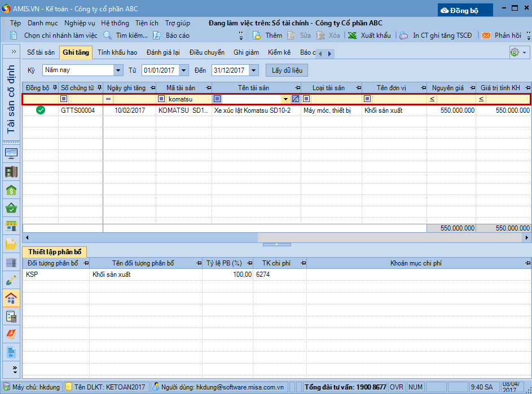532x394 pixels.
Task: Open the gear settings icon dropdown
Action: click(517, 52)
